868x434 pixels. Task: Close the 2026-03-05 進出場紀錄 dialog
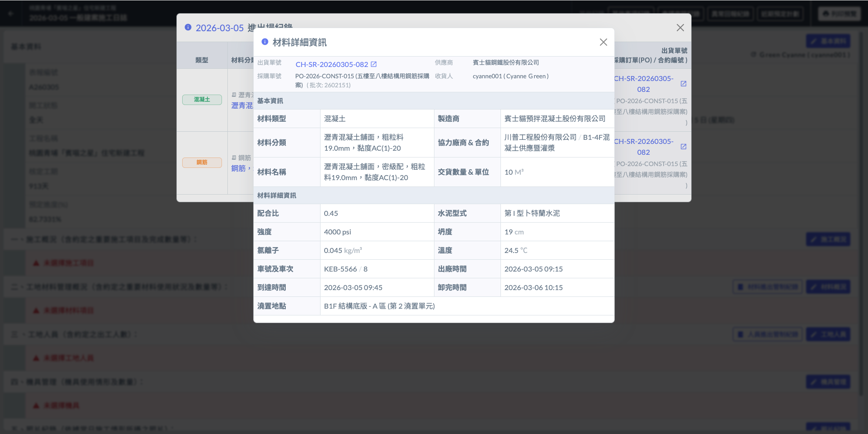[x=680, y=28]
